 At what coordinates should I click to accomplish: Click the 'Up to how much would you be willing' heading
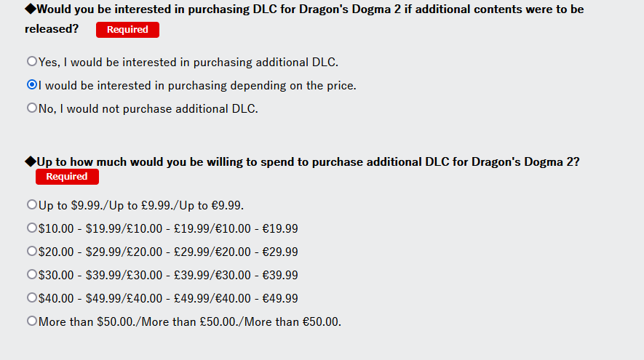(x=302, y=161)
